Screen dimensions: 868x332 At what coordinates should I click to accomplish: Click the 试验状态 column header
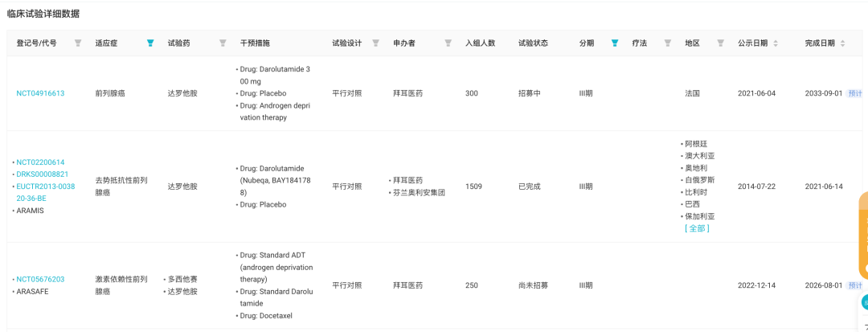pyautogui.click(x=533, y=43)
